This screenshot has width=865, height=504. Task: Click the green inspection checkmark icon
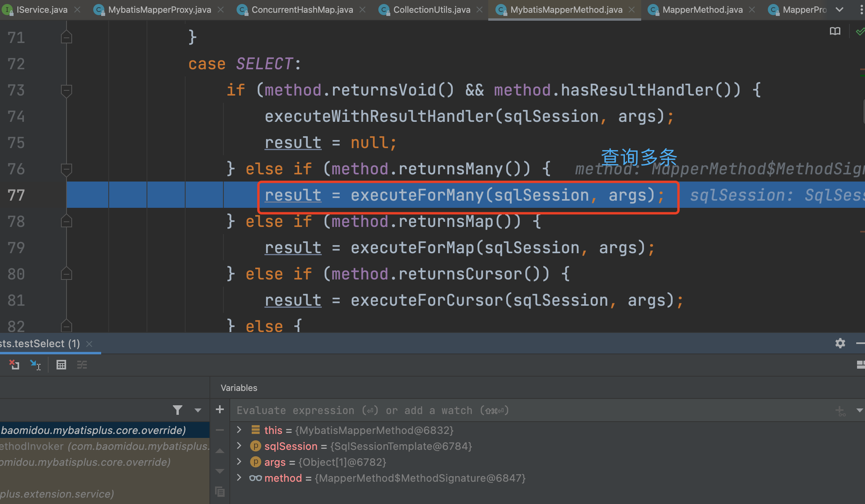pyautogui.click(x=860, y=31)
